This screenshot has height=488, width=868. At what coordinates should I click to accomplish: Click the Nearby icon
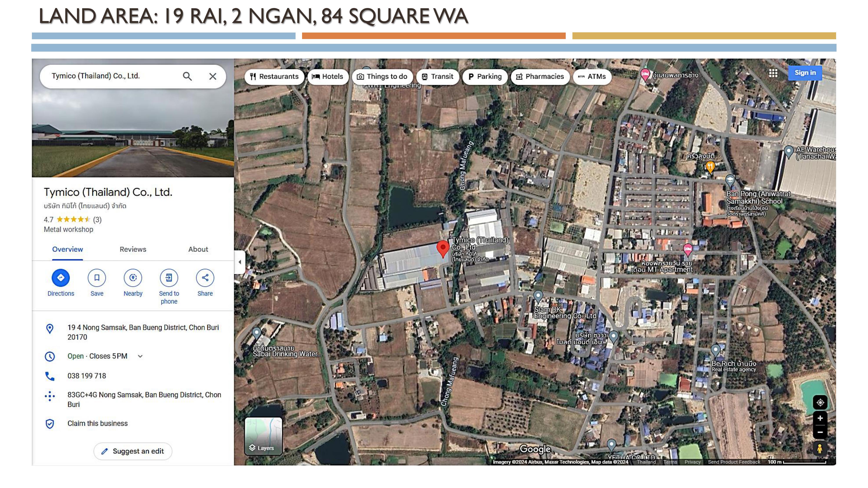pyautogui.click(x=133, y=278)
